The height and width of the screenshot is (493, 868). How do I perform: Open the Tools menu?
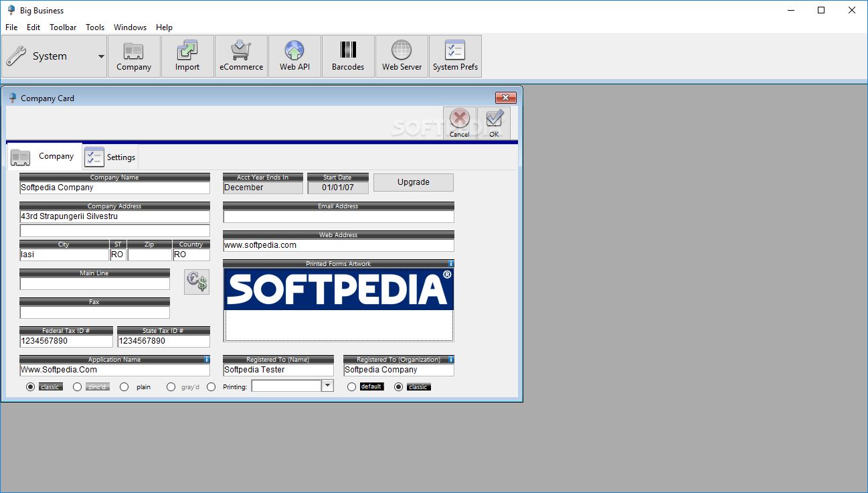click(95, 27)
